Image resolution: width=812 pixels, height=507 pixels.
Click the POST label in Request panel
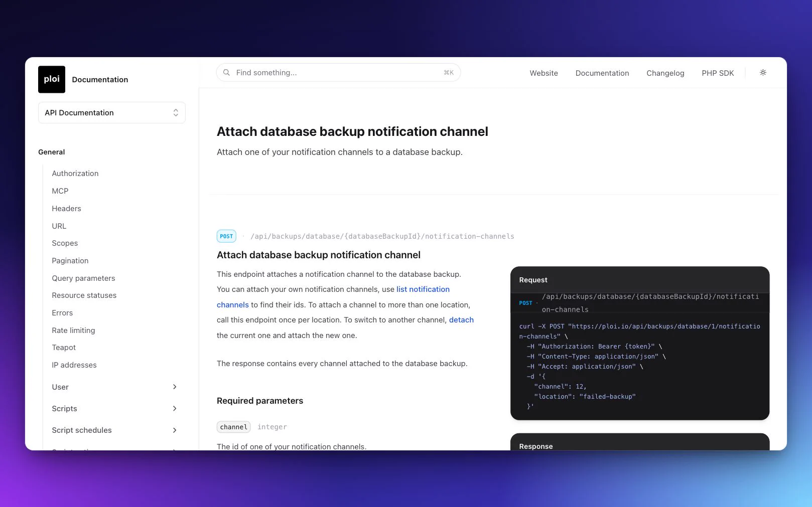tap(525, 303)
